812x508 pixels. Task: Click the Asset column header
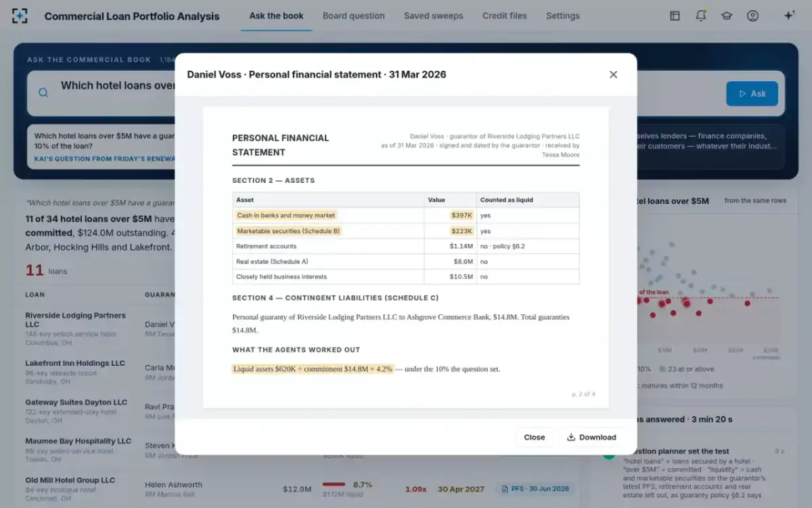328,200
